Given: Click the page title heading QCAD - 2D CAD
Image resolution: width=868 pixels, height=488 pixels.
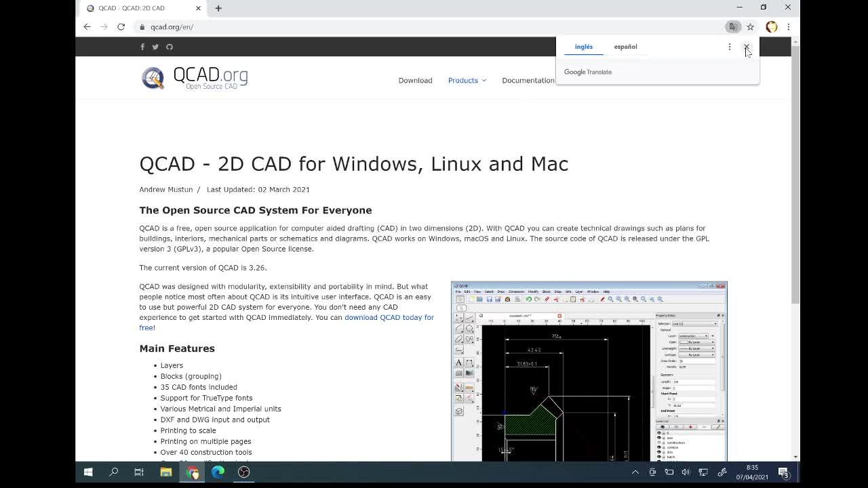Looking at the screenshot, I should click(354, 164).
